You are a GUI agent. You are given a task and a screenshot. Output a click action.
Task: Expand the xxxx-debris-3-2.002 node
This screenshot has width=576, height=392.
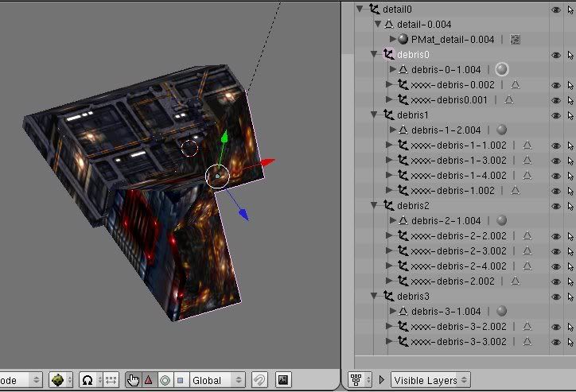389,327
